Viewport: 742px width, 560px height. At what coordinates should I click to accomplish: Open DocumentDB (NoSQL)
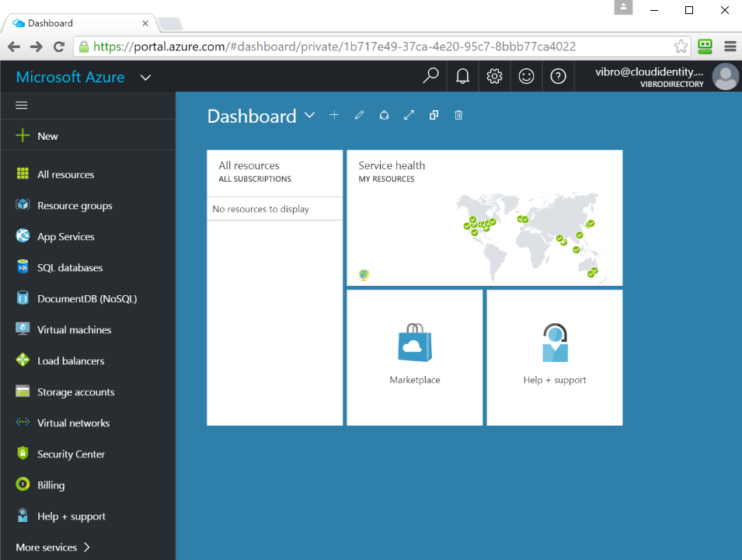(x=88, y=298)
